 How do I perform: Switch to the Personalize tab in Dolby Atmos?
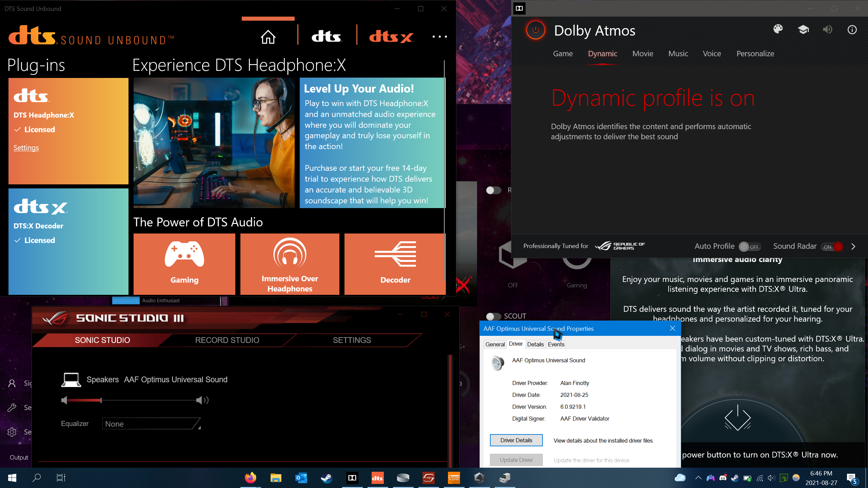point(755,54)
